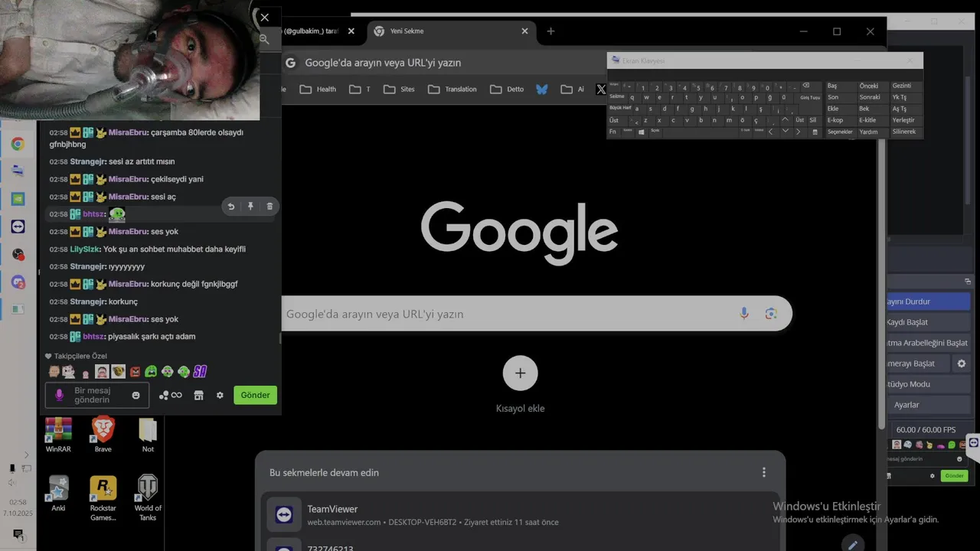Open the T bookmarks folder
The height and width of the screenshot is (551, 980).
[359, 90]
